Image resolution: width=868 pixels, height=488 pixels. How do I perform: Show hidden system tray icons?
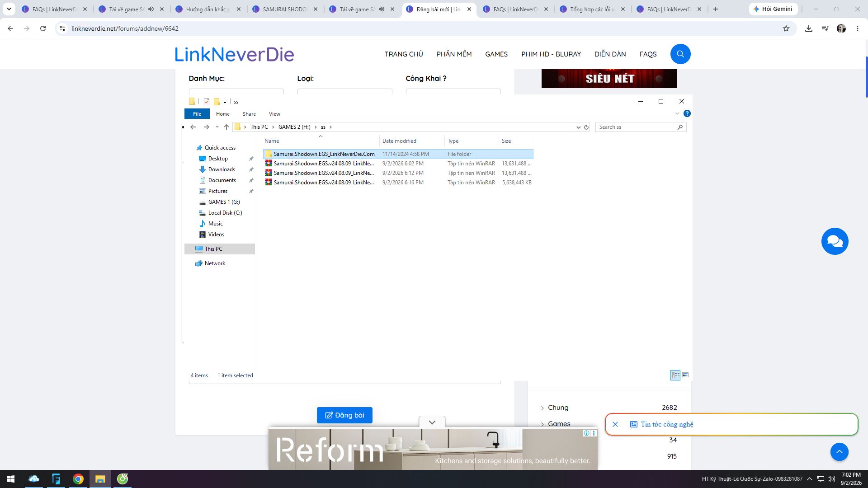pos(810,479)
